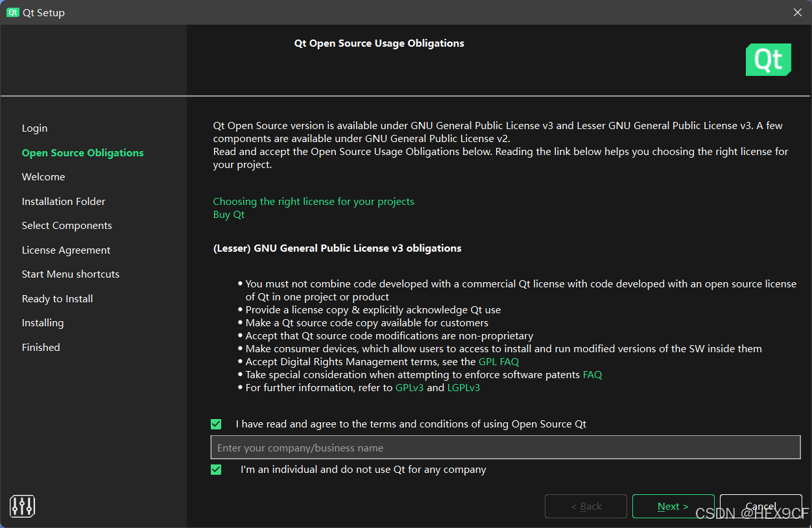This screenshot has width=812, height=528.
Task: Select License Agreement step
Action: [66, 250]
